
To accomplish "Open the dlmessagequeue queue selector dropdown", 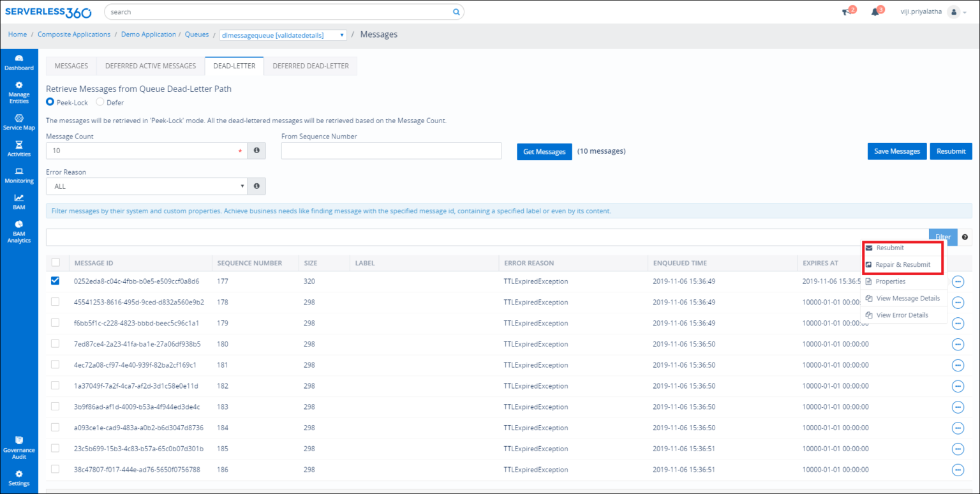I will tap(283, 35).
